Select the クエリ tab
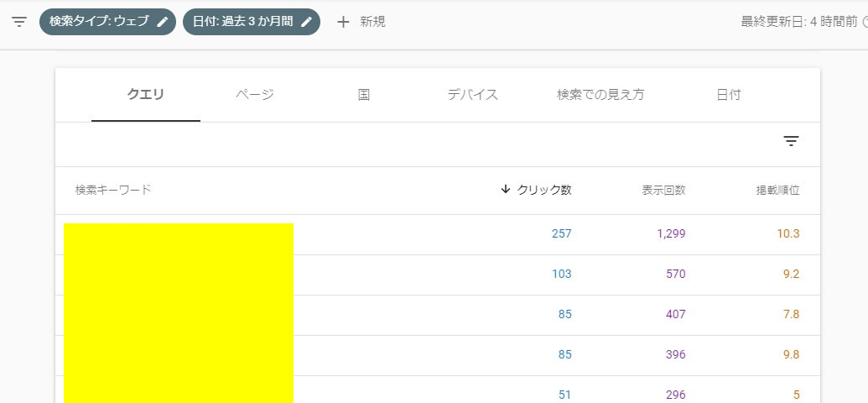The image size is (868, 403). pyautogui.click(x=146, y=95)
